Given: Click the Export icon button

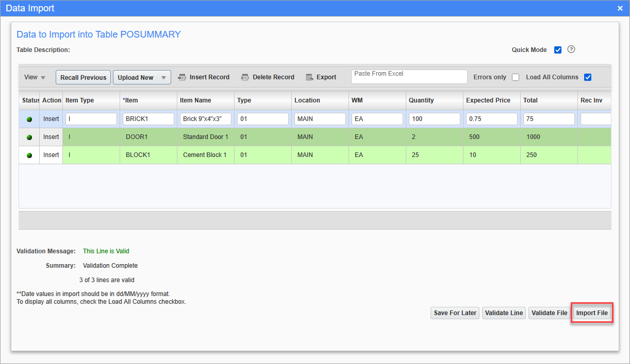Looking at the screenshot, I should (x=321, y=77).
